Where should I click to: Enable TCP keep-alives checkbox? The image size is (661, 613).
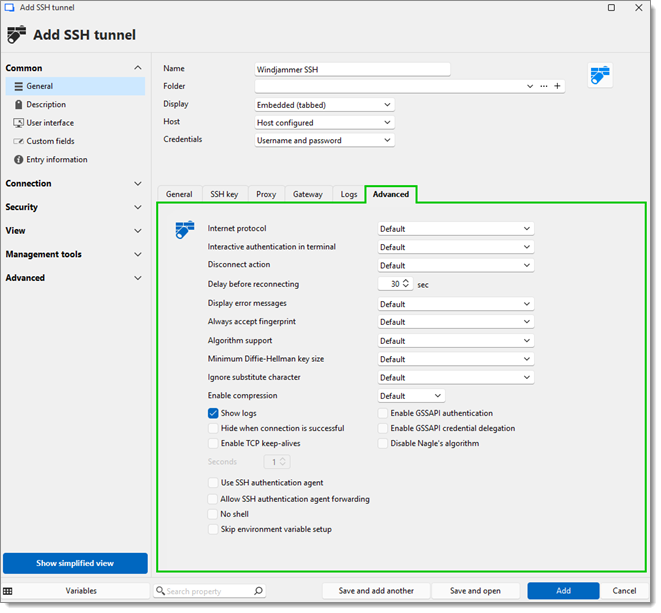[213, 443]
